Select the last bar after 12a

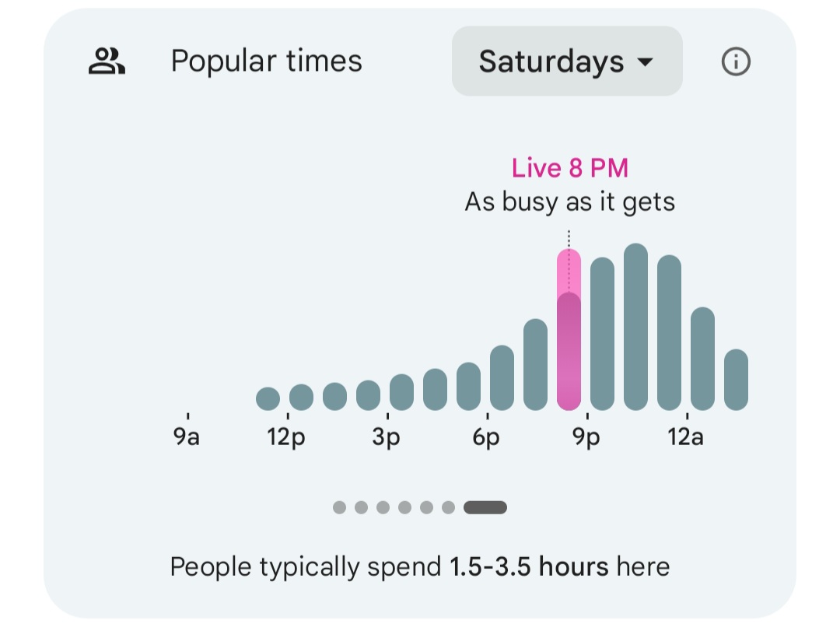tap(736, 380)
